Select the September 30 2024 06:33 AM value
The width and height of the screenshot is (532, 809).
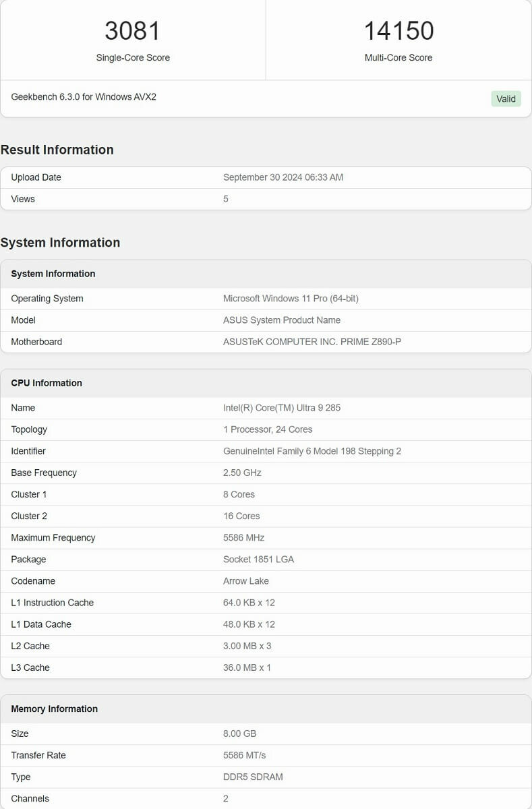tap(283, 177)
